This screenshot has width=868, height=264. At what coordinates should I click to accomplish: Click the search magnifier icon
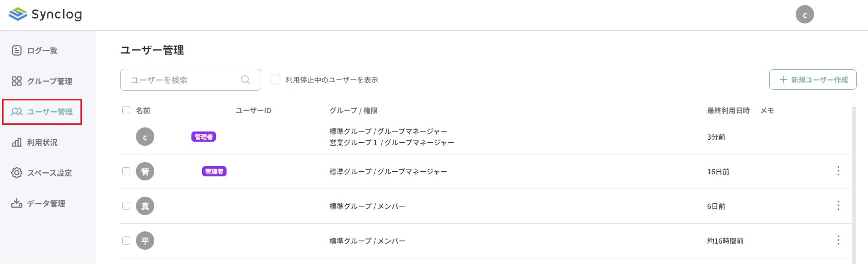point(245,80)
